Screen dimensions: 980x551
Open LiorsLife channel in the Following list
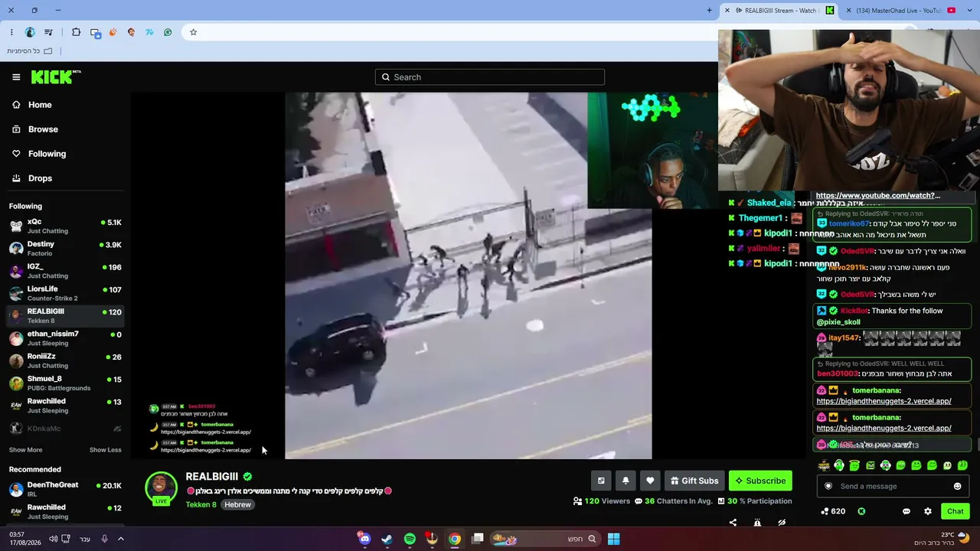click(65, 293)
